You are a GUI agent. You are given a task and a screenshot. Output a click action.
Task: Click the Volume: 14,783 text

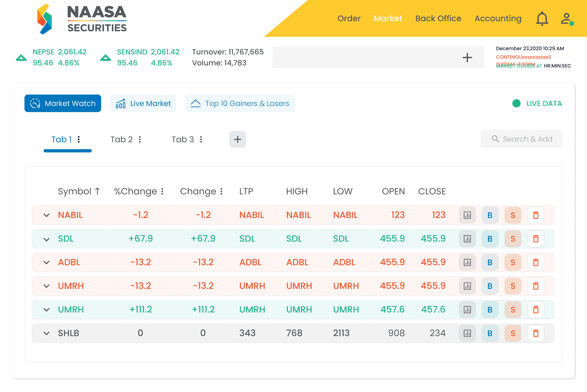[219, 63]
